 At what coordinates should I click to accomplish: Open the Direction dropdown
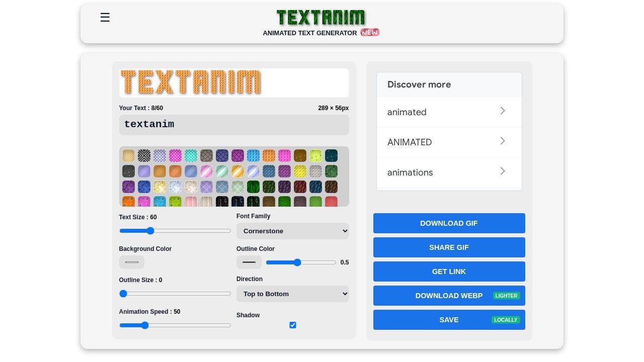[x=293, y=294]
